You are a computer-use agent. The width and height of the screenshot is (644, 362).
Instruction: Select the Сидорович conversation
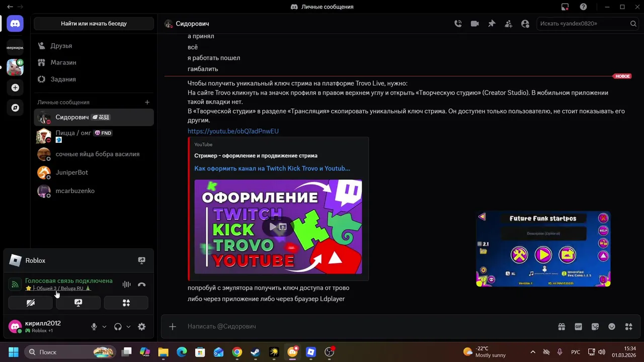click(94, 117)
